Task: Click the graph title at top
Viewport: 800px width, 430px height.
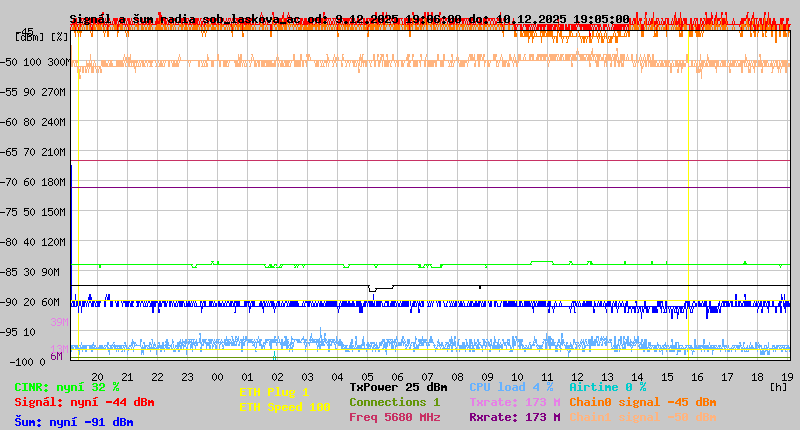Action: (349, 19)
